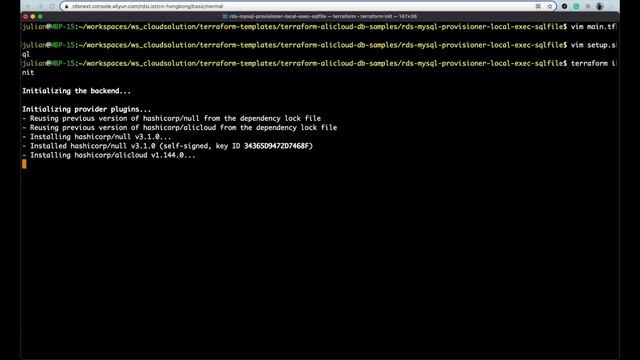This screenshot has height=360, width=640.
Task: Click the browser back arrow
Action: 28,6
